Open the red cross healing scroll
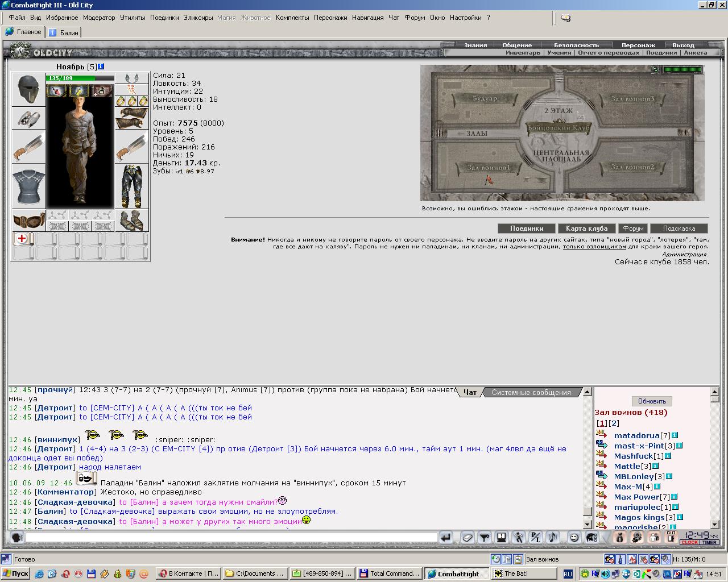This screenshot has width=728, height=582. coord(23,239)
